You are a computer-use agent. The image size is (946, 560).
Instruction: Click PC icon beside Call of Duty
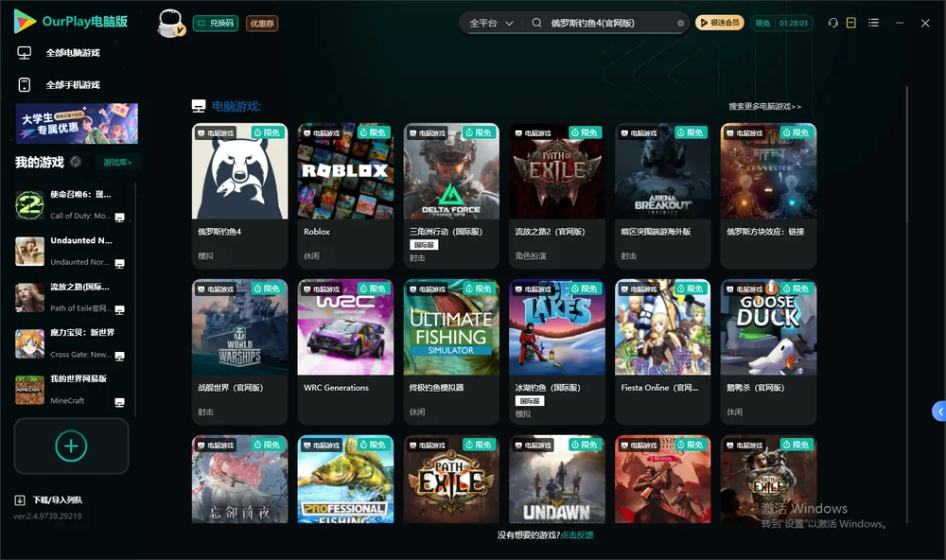[119, 218]
